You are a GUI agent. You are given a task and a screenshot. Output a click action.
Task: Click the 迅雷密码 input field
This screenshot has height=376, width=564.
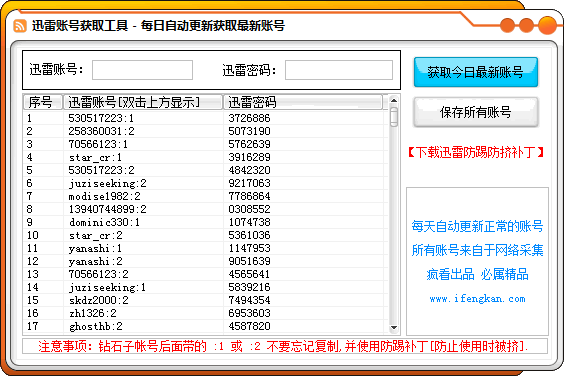[x=339, y=70]
